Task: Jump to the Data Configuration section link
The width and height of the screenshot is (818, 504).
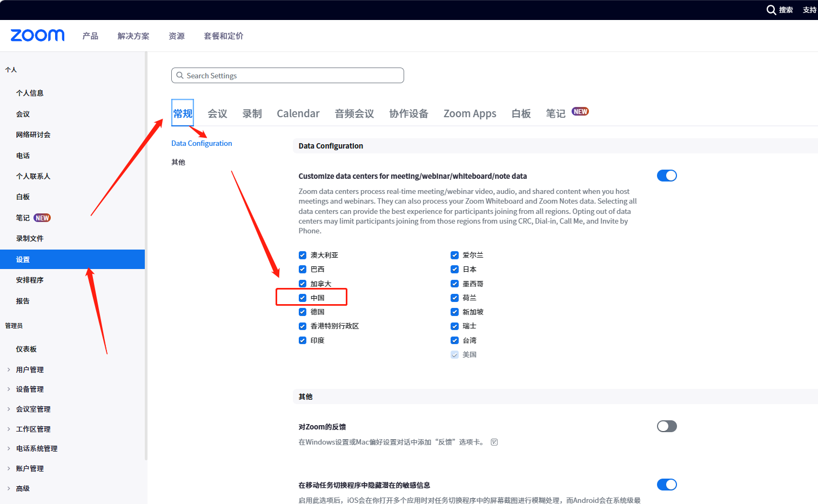Action: pos(202,143)
